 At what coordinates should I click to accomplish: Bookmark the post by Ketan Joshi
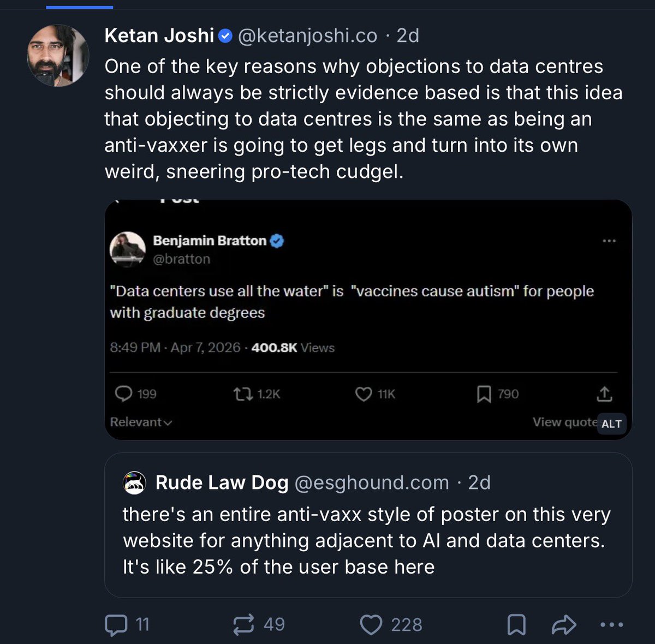(516, 625)
